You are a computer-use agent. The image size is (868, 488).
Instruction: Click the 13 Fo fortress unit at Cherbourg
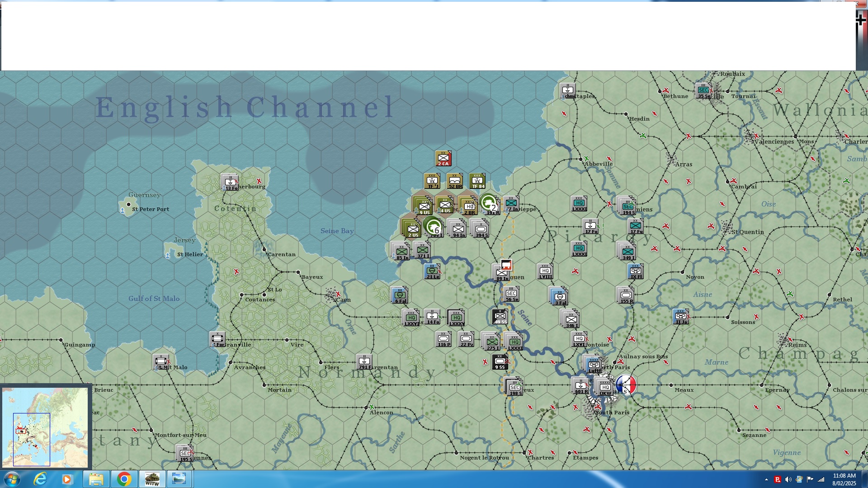pyautogui.click(x=230, y=183)
